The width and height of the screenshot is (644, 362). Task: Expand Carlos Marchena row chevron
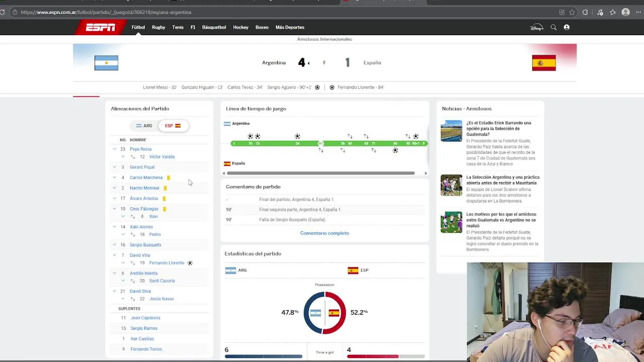click(x=114, y=177)
